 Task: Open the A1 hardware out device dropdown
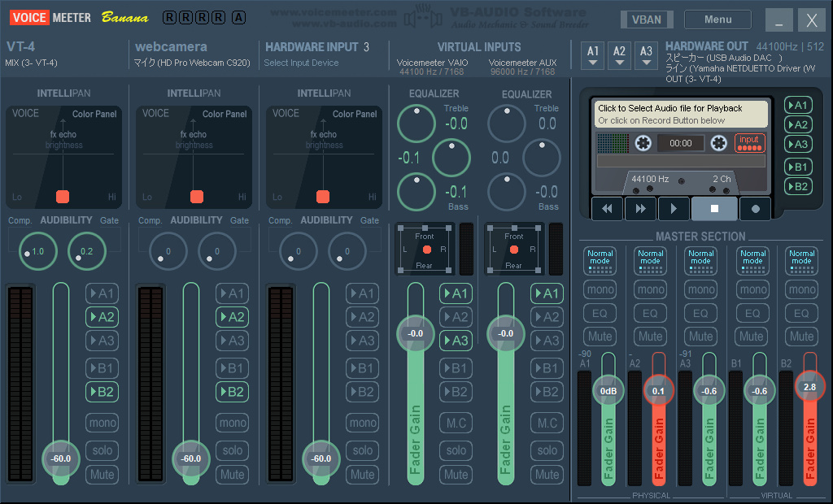click(x=593, y=56)
